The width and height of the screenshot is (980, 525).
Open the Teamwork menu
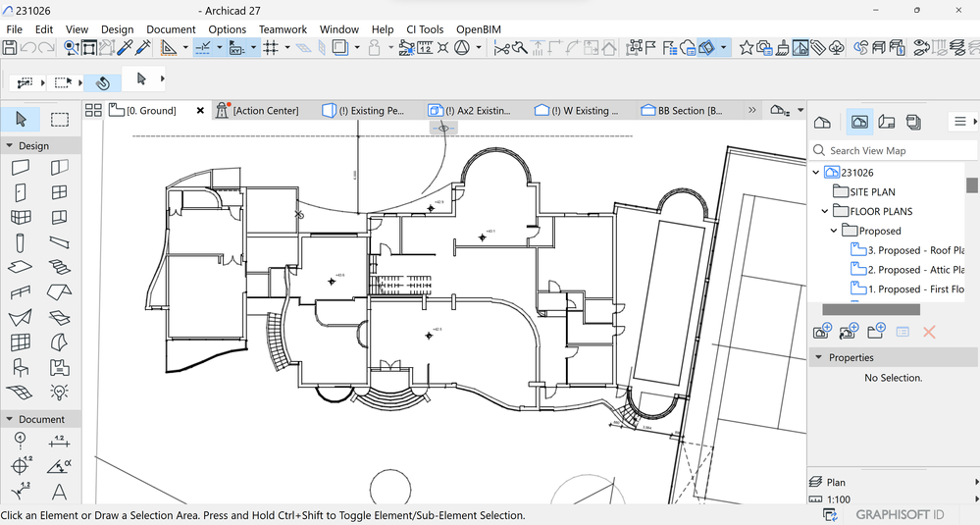point(283,29)
